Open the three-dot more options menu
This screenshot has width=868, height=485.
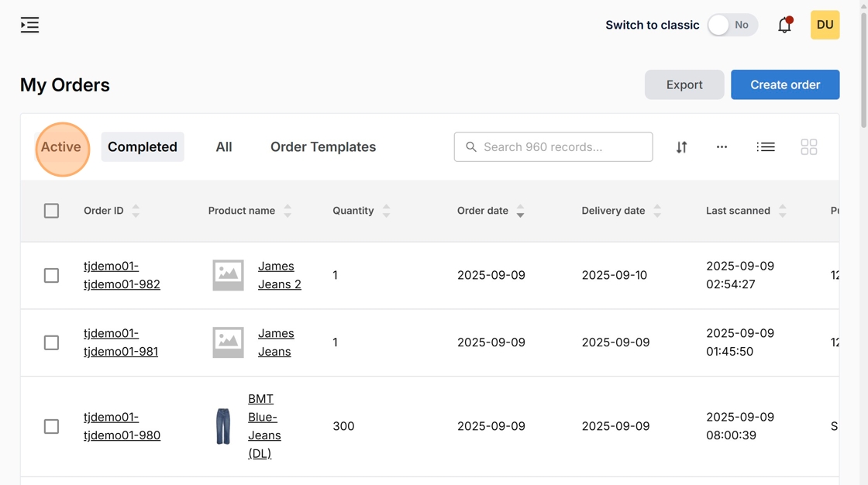click(722, 146)
